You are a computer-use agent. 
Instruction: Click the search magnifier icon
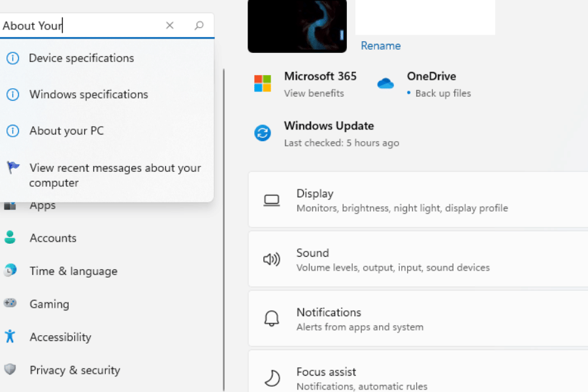click(198, 25)
